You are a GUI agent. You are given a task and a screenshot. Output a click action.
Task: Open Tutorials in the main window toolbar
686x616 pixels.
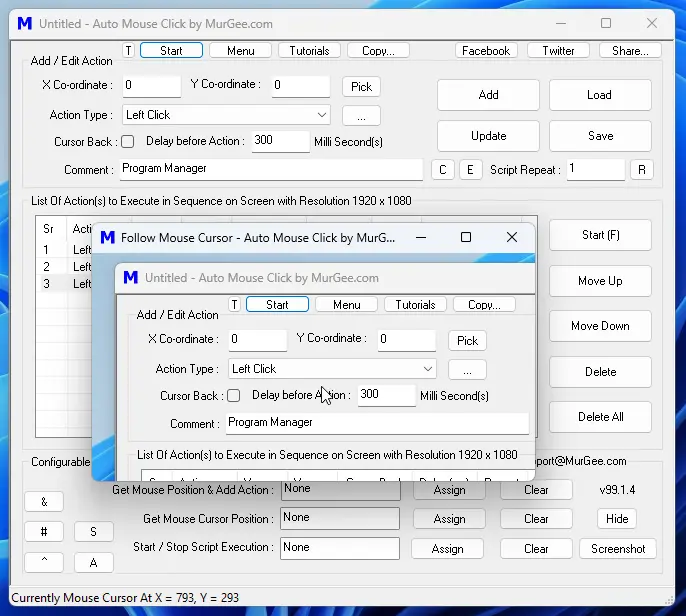tap(309, 51)
